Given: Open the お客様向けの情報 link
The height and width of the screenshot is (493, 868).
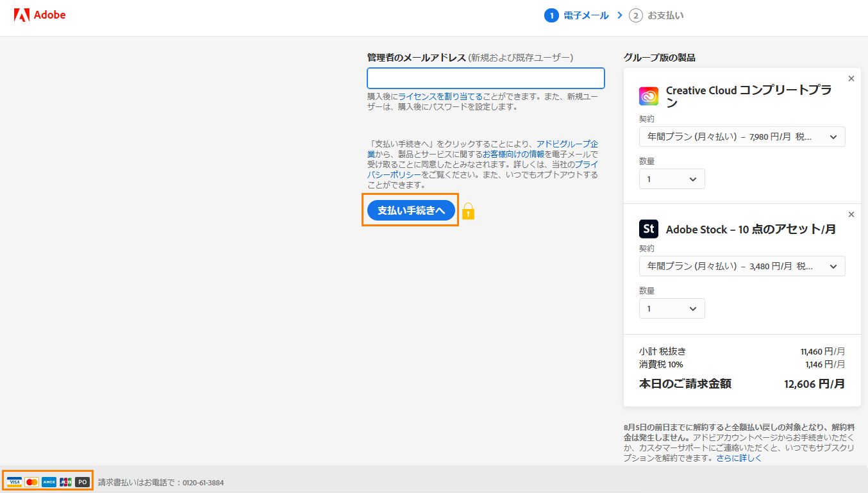Looking at the screenshot, I should (x=513, y=154).
